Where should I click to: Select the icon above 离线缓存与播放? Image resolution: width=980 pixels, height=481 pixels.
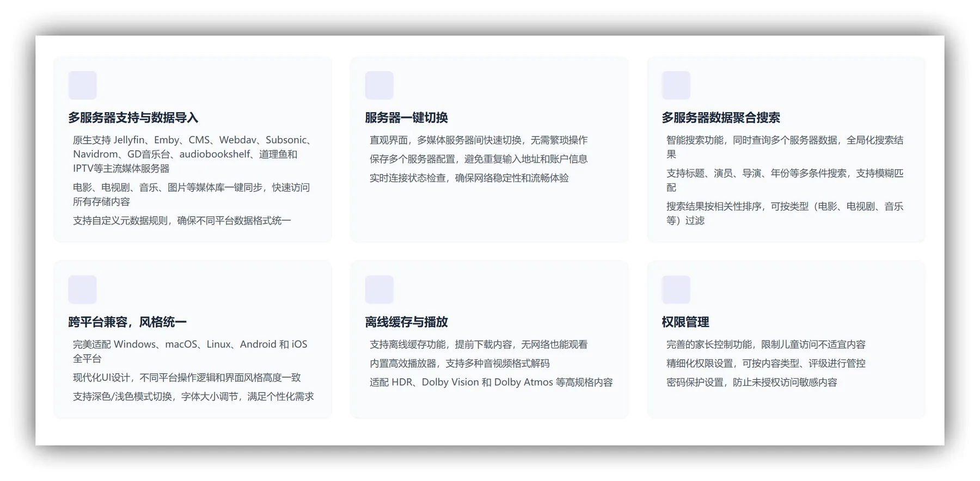point(379,289)
